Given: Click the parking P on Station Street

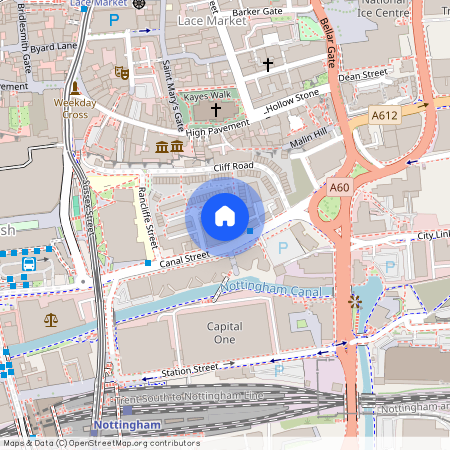Looking at the screenshot, I should pos(279,370).
